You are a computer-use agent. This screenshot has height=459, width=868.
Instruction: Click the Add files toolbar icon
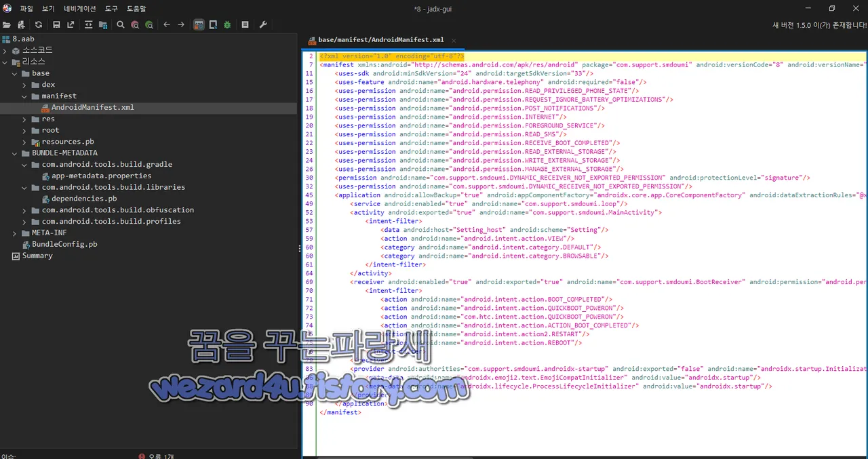pyautogui.click(x=22, y=24)
